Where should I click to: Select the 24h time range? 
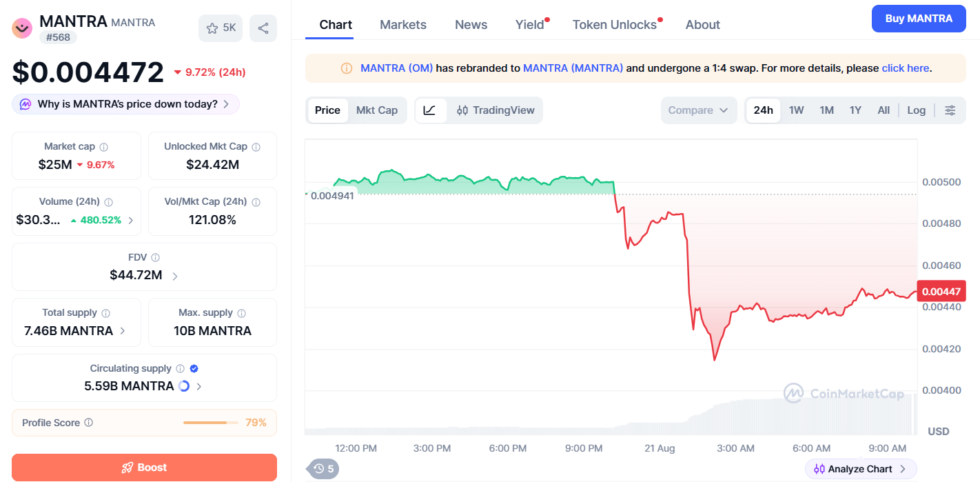click(764, 110)
